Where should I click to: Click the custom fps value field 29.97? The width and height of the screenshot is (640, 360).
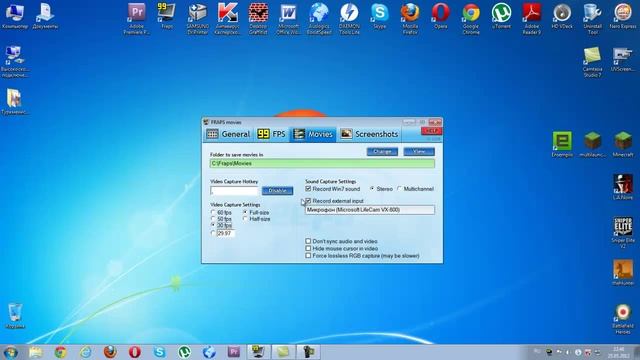point(225,233)
